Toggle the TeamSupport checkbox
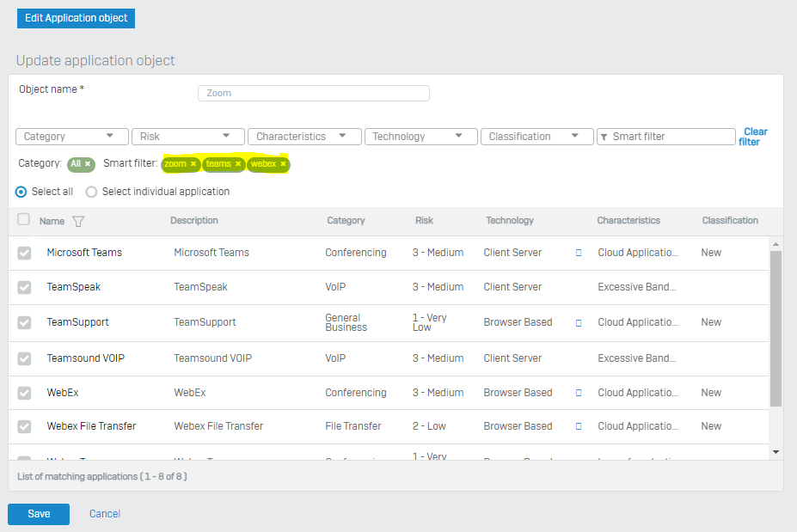Image resolution: width=797 pixels, height=532 pixels. [x=24, y=322]
